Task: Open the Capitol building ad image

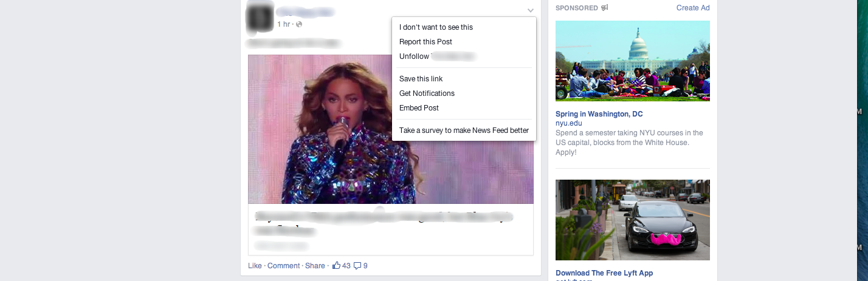Action: pyautogui.click(x=633, y=61)
